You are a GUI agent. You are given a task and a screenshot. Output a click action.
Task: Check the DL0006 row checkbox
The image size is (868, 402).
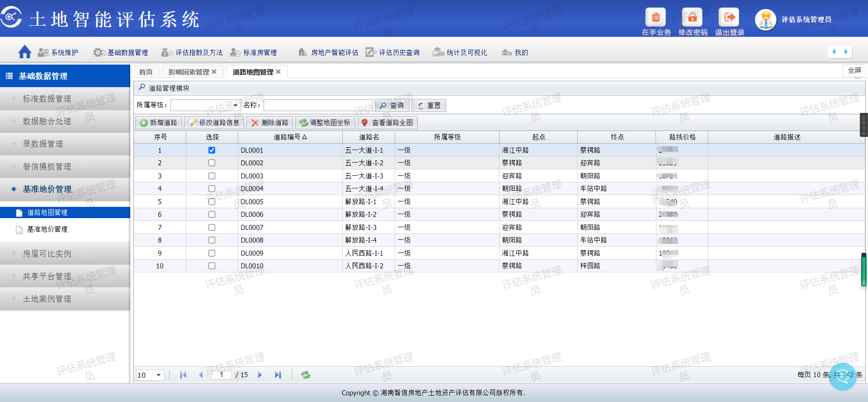(x=212, y=214)
